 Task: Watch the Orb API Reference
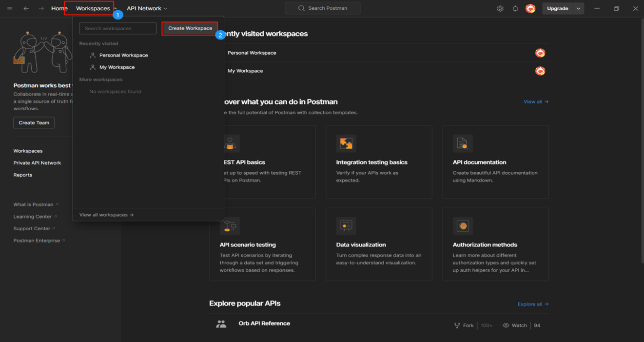(x=515, y=325)
